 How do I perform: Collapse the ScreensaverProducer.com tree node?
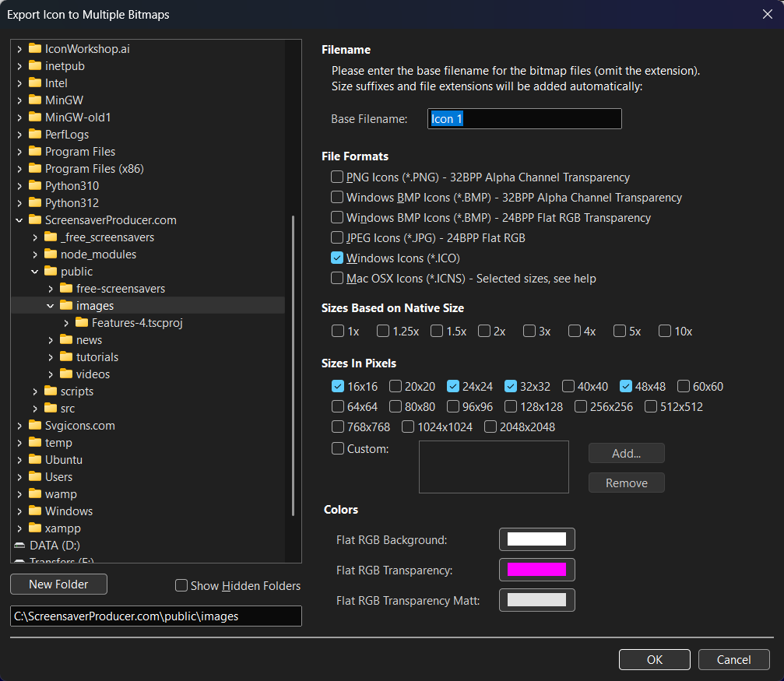point(19,220)
